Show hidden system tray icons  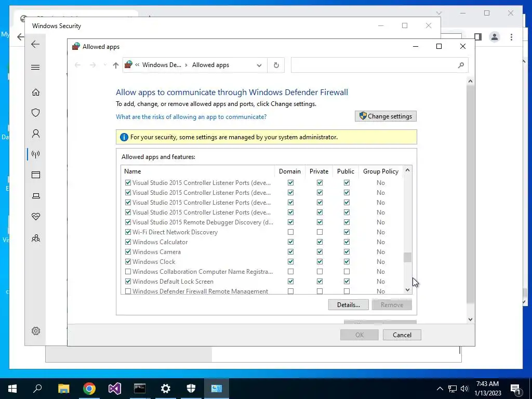tap(440, 389)
